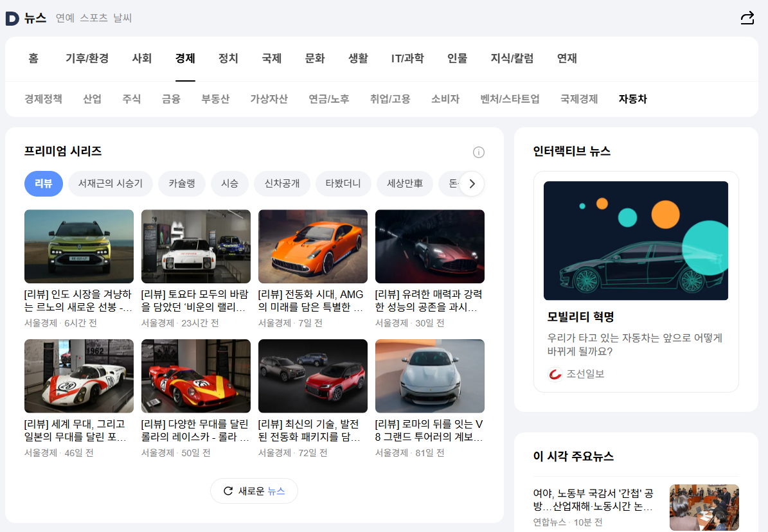Screen dimensions: 768x532
Task: Open 가상자산 subcategory
Action: pyautogui.click(x=269, y=99)
